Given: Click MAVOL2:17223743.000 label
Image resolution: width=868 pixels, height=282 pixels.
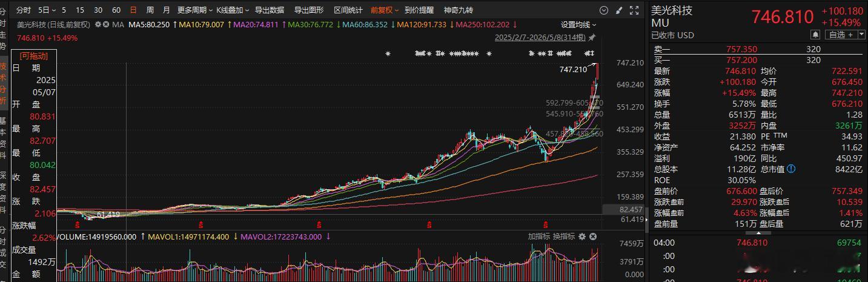Looking at the screenshot, I should [282, 237].
